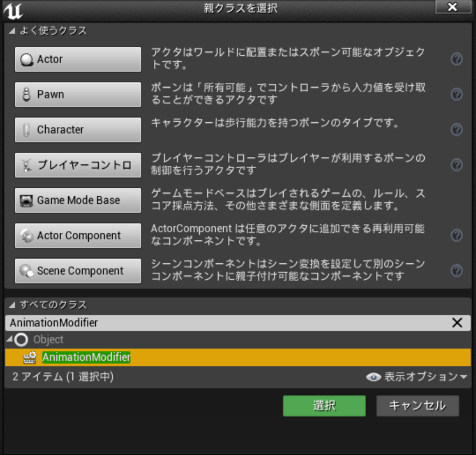476x455 pixels.
Task: Click the プレイヤーコントローラは description text
Action: click(x=288, y=164)
